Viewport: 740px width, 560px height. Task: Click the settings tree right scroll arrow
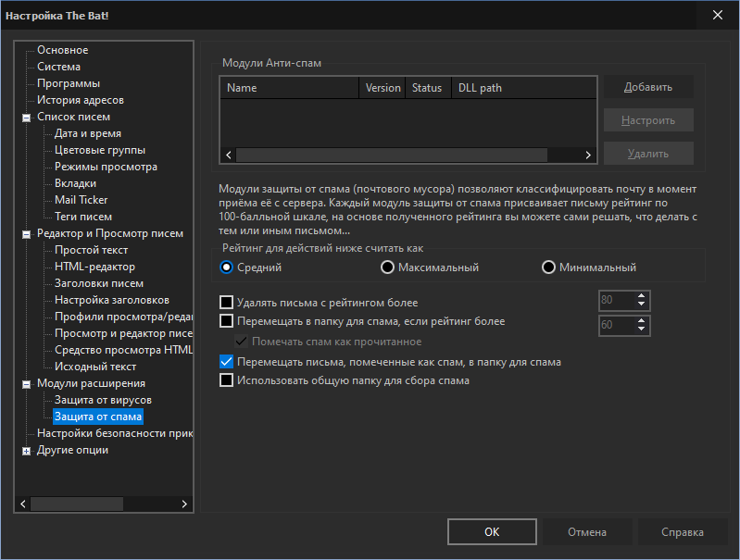pos(184,504)
